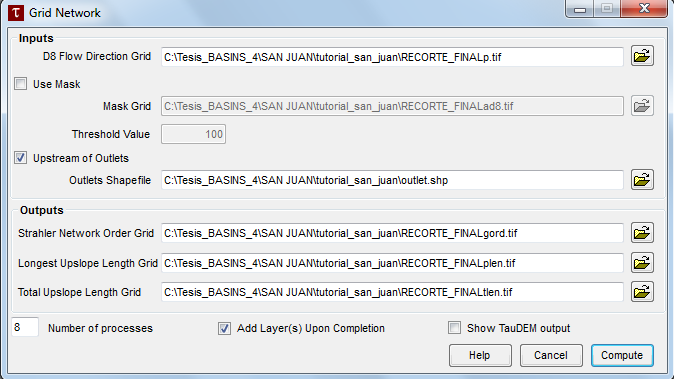The image size is (674, 379).
Task: Click the 'D8 Flow Direction Grid' label
Action: (97, 56)
